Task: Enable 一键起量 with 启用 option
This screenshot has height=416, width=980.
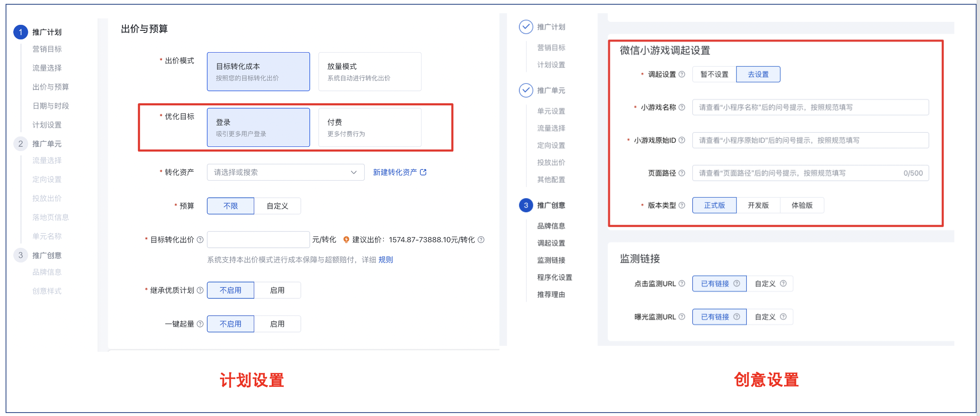Action: (x=277, y=324)
